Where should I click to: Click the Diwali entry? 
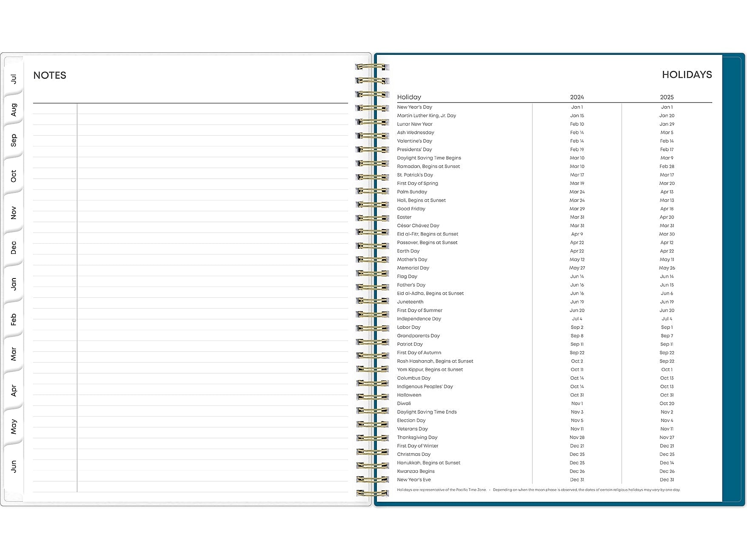[x=404, y=404]
